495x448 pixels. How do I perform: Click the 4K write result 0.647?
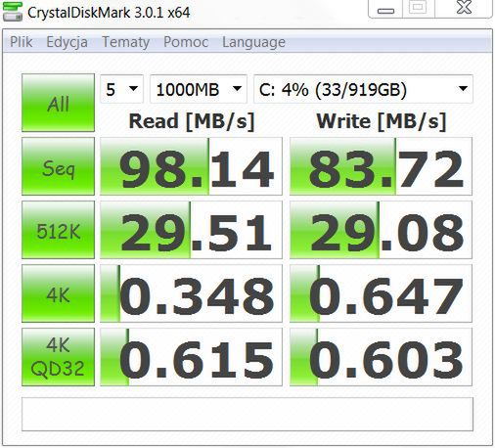(x=381, y=293)
